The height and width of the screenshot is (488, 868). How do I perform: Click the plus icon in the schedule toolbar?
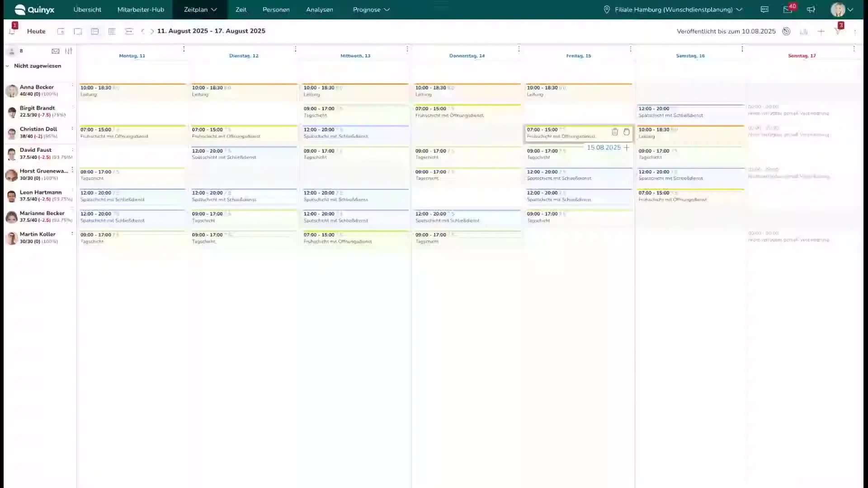pos(821,32)
